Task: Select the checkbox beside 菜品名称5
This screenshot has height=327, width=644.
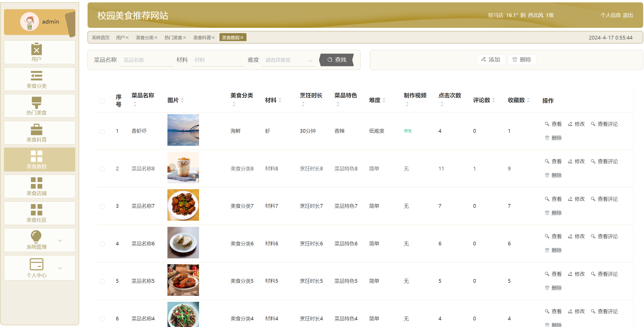Action: [x=102, y=281]
